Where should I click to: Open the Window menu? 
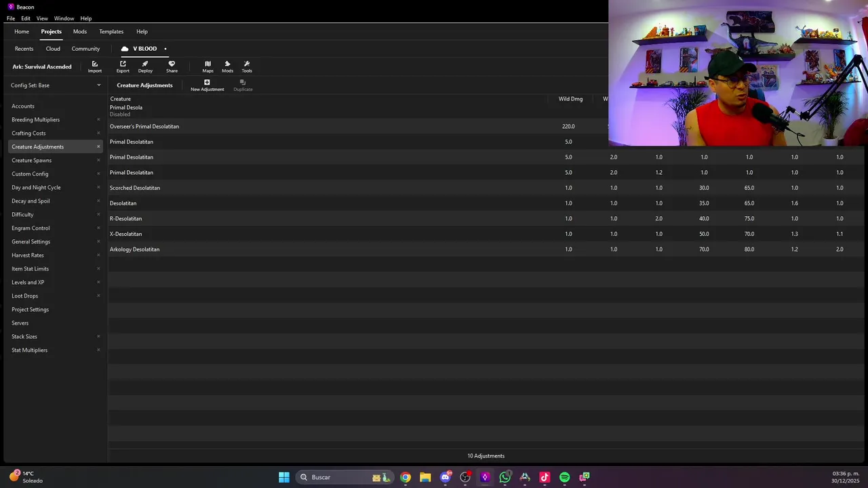[64, 18]
